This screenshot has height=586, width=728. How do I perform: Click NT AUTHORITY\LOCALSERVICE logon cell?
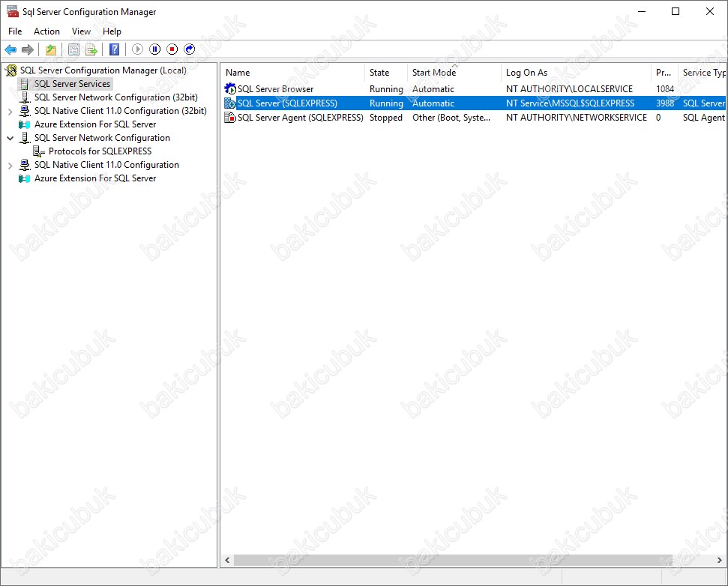(x=569, y=88)
